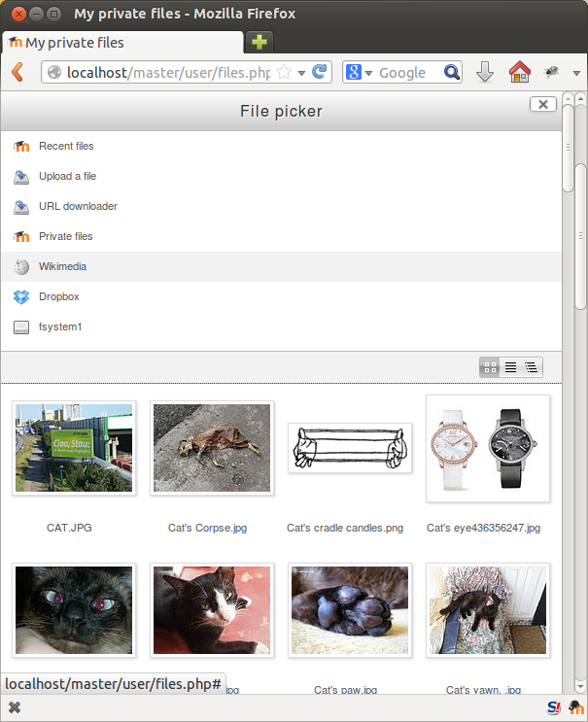The height and width of the screenshot is (722, 588).
Task: Click Cat's cradle candles.png file name
Action: 345,528
